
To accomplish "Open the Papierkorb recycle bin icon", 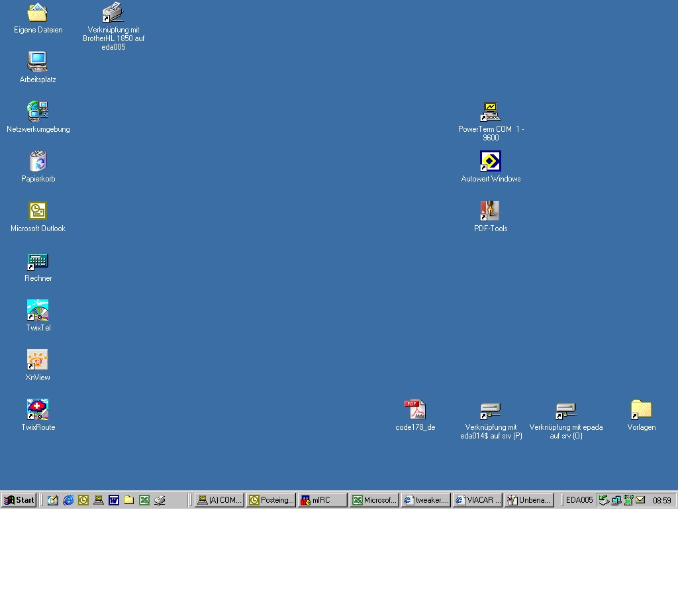I will 38,162.
